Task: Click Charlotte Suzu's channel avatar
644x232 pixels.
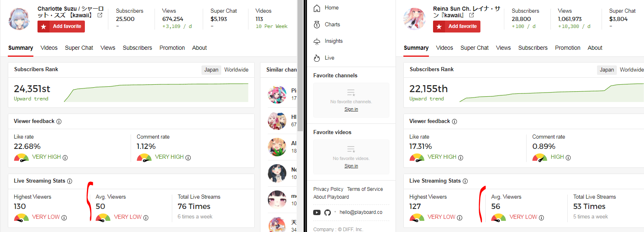Action: [19, 19]
